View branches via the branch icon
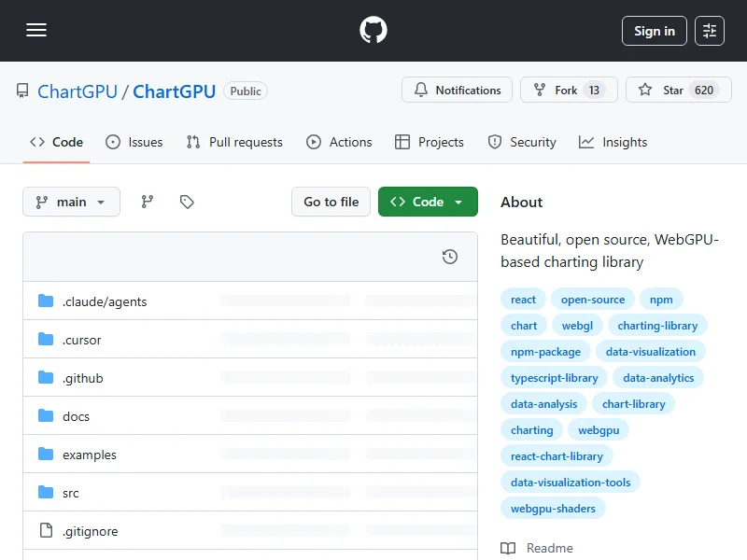 (x=148, y=202)
